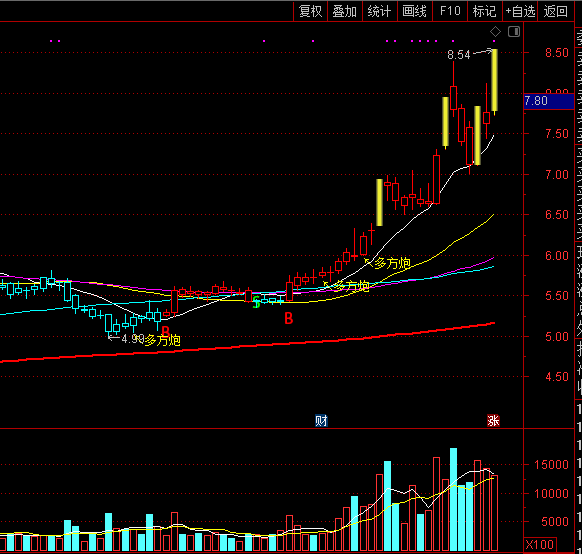Click the 5.50 price axis label
582x554 pixels.
(557, 296)
